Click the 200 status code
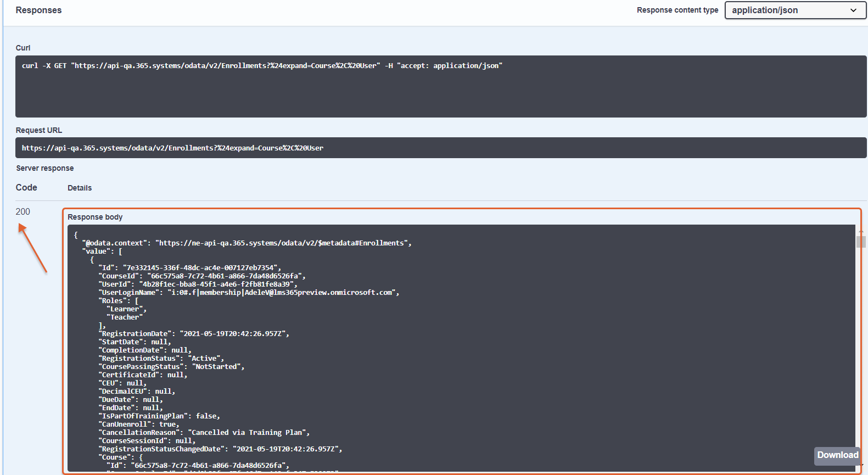The image size is (868, 475). click(x=23, y=212)
